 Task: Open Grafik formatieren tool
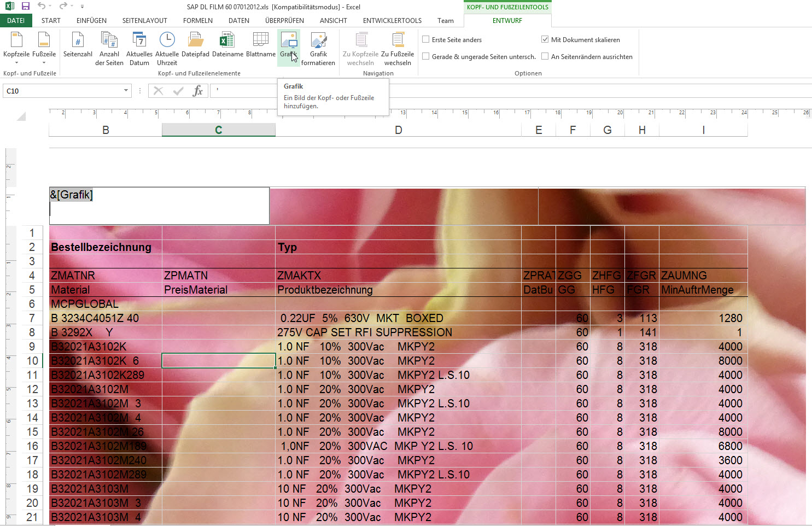(x=318, y=41)
